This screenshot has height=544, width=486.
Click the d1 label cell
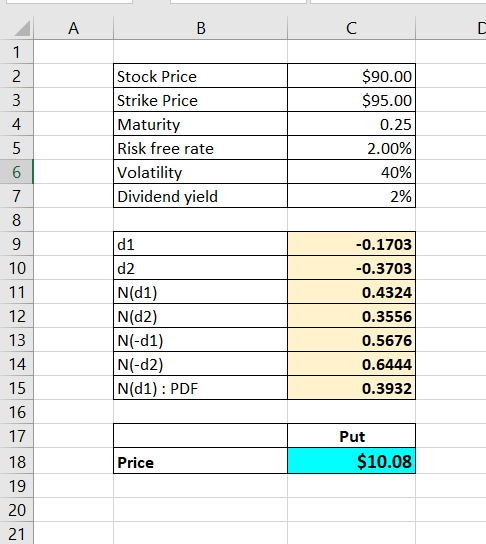[201, 244]
